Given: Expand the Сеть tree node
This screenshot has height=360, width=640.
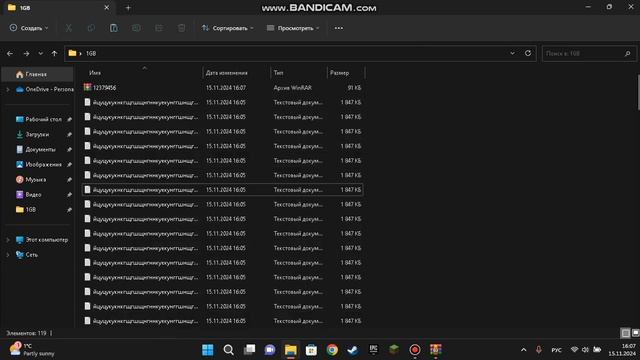Looking at the screenshot, I should (8, 255).
